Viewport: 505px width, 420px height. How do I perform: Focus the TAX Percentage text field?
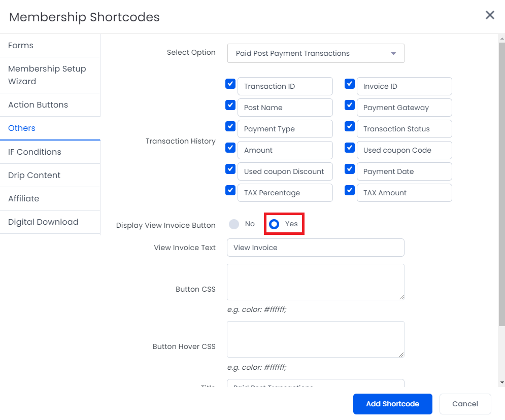pos(285,193)
